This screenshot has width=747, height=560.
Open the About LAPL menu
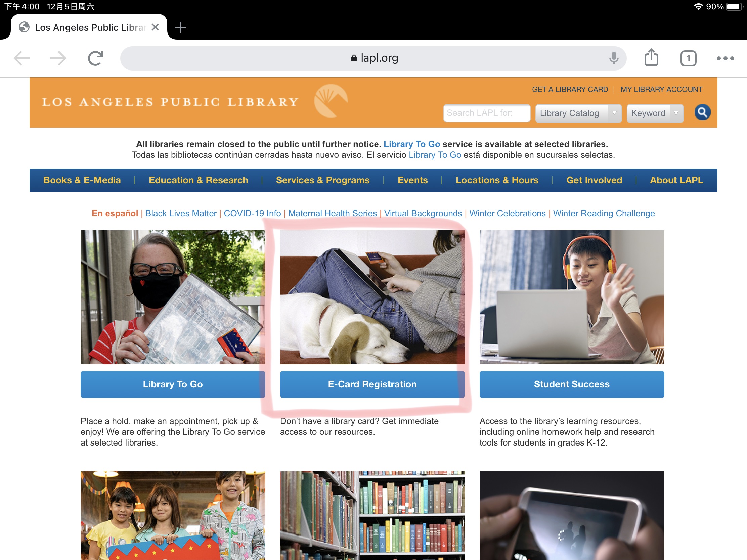click(x=676, y=180)
